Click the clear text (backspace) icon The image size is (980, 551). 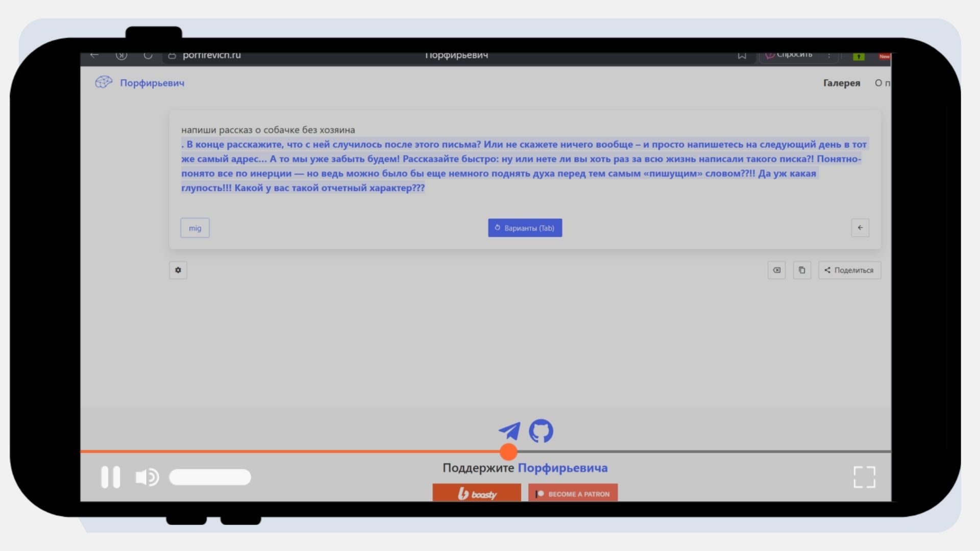(x=776, y=270)
